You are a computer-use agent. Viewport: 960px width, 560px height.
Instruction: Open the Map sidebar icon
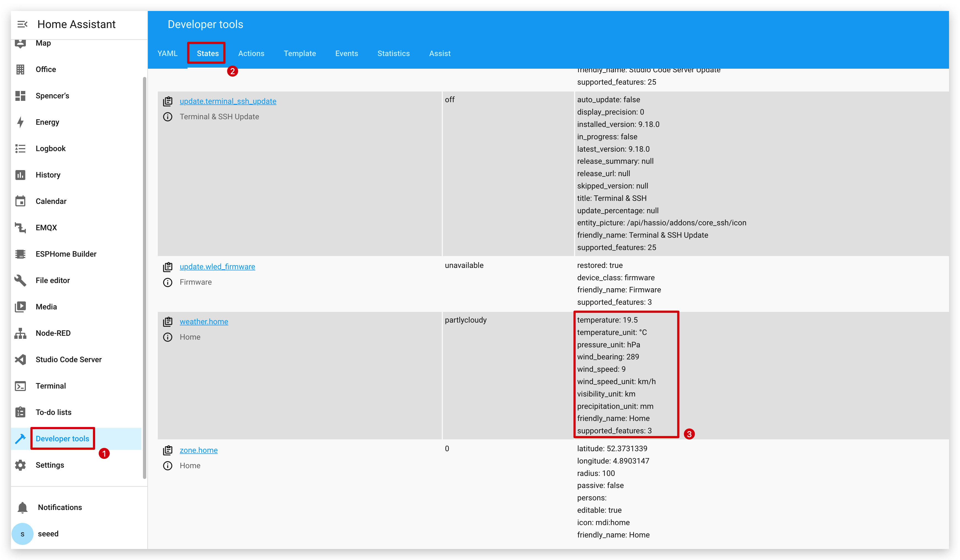[x=20, y=43]
